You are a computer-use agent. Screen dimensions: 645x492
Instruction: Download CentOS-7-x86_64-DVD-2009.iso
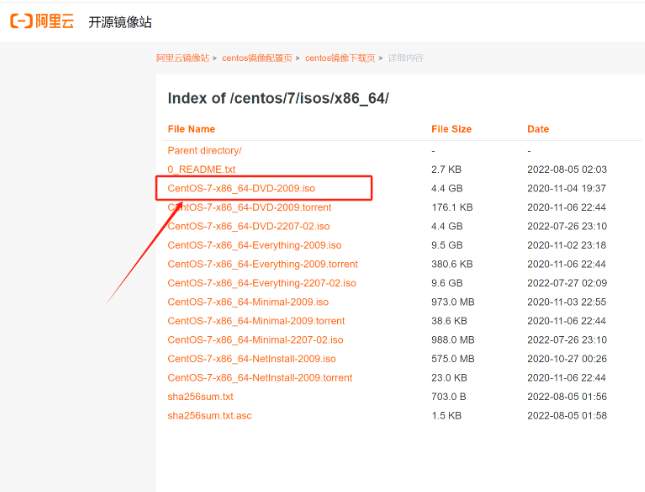click(x=241, y=188)
